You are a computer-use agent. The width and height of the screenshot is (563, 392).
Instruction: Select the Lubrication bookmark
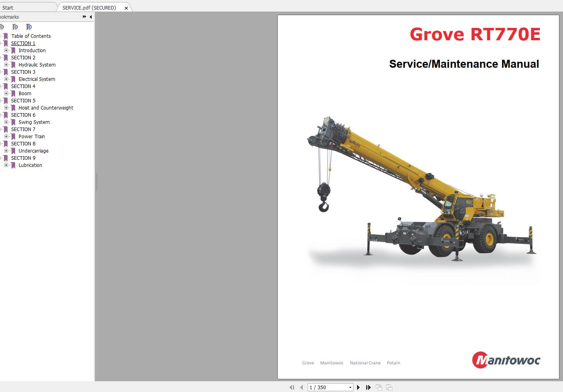coord(30,165)
